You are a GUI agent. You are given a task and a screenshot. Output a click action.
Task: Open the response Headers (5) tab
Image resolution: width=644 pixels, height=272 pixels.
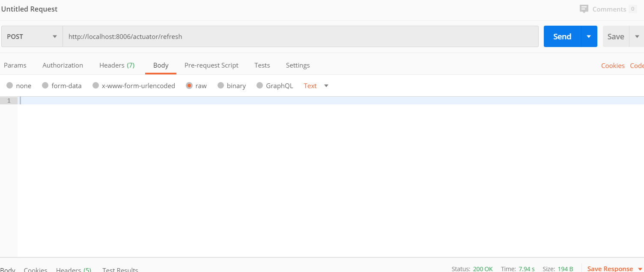click(x=74, y=269)
